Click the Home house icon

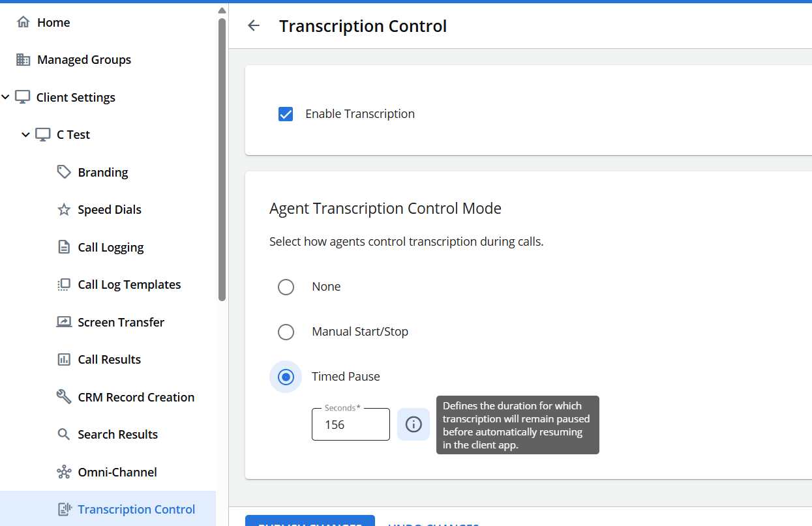pyautogui.click(x=23, y=22)
